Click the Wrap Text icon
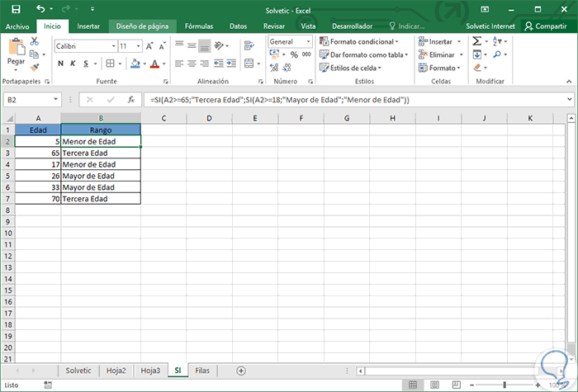Image resolution: width=578 pixels, height=392 pixels. pos(249,45)
